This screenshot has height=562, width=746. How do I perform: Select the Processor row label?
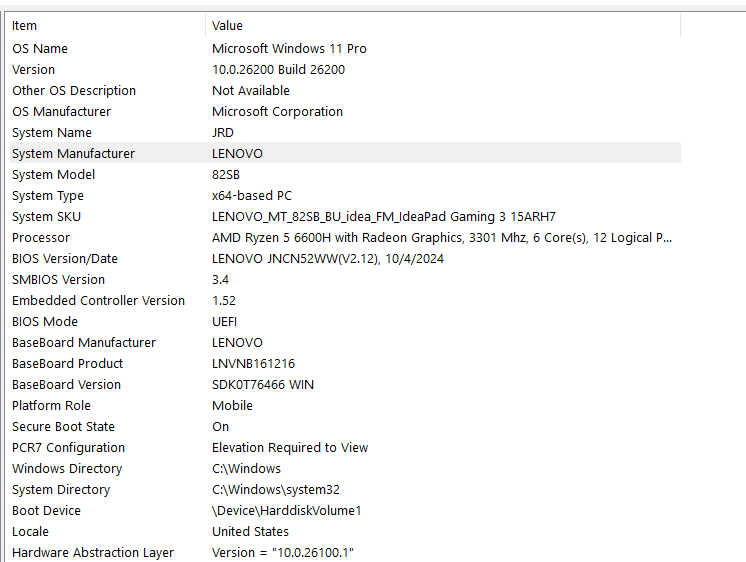(x=41, y=237)
